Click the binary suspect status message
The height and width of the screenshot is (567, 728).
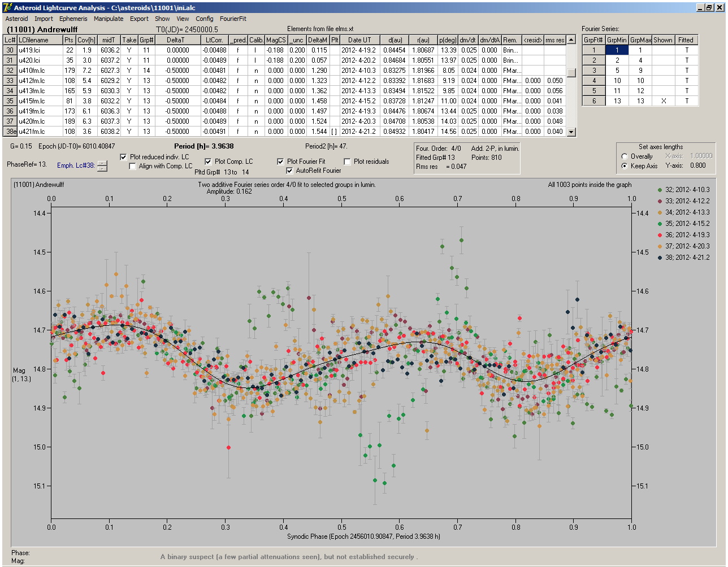289,557
